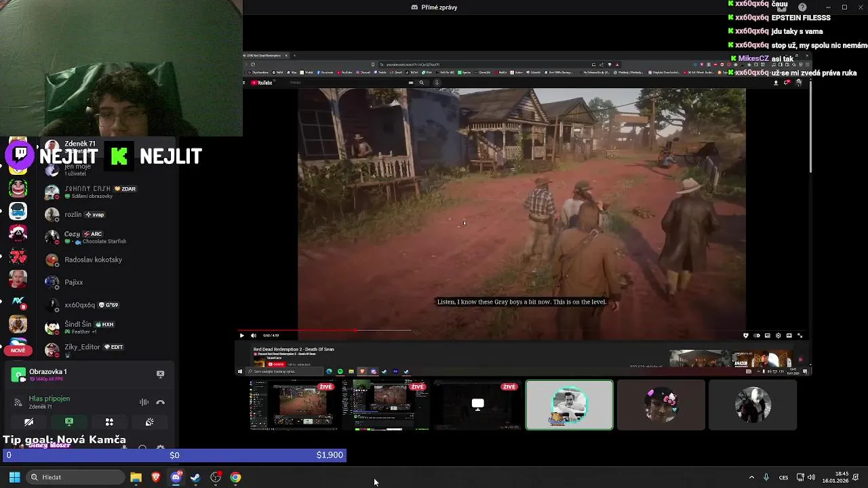Image resolution: width=868 pixels, height=488 pixels.
Task: Click the microphone icon in system tray
Action: pos(766,477)
